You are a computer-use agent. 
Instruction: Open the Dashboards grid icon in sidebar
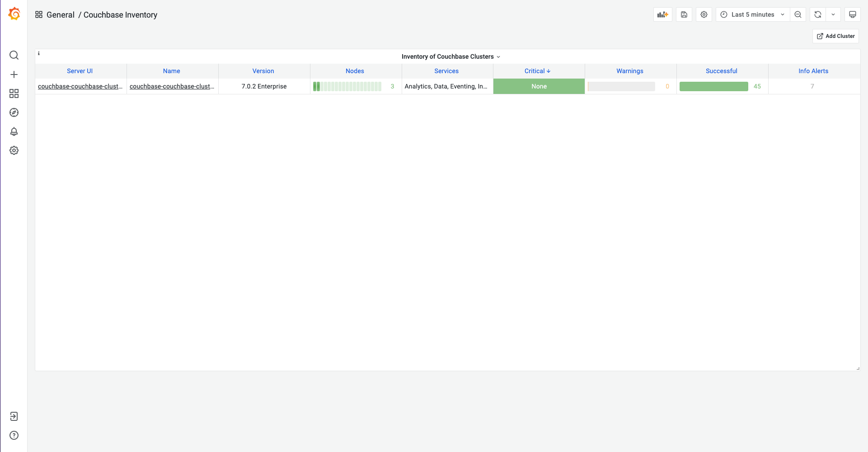(14, 93)
